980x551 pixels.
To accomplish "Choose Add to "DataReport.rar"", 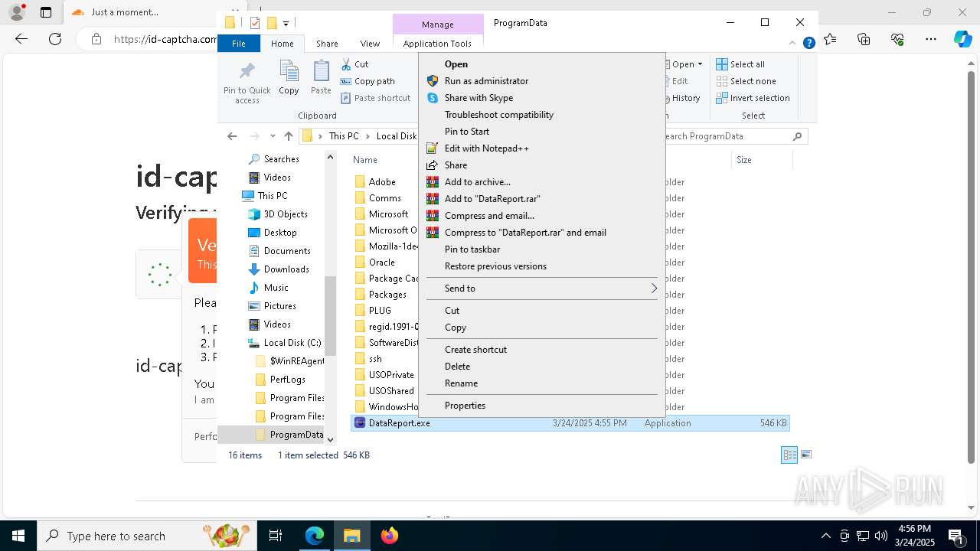I will [x=542, y=199].
